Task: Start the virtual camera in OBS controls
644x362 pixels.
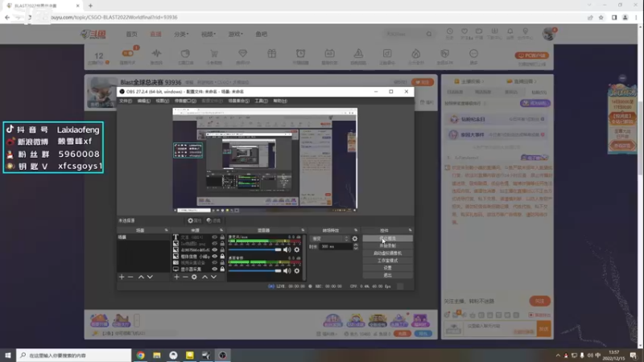Action: tap(388, 253)
